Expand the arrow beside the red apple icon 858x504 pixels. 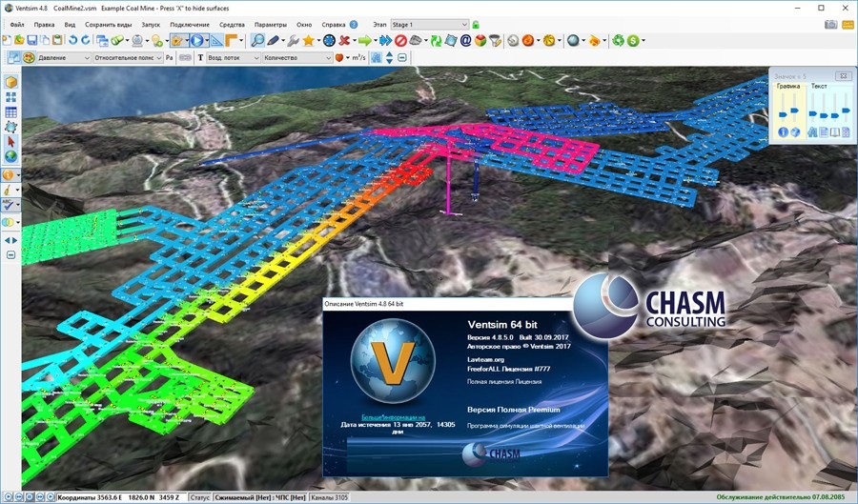[x=347, y=57]
